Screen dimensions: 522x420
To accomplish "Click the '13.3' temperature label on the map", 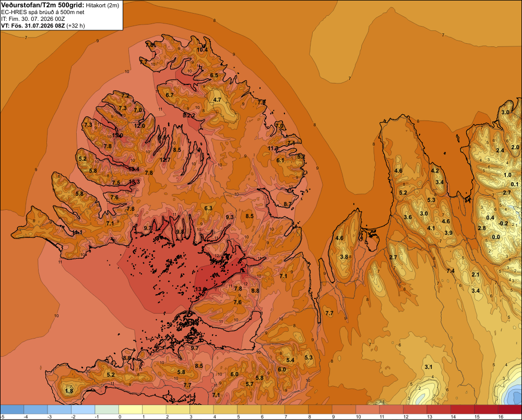I will pos(135,182).
